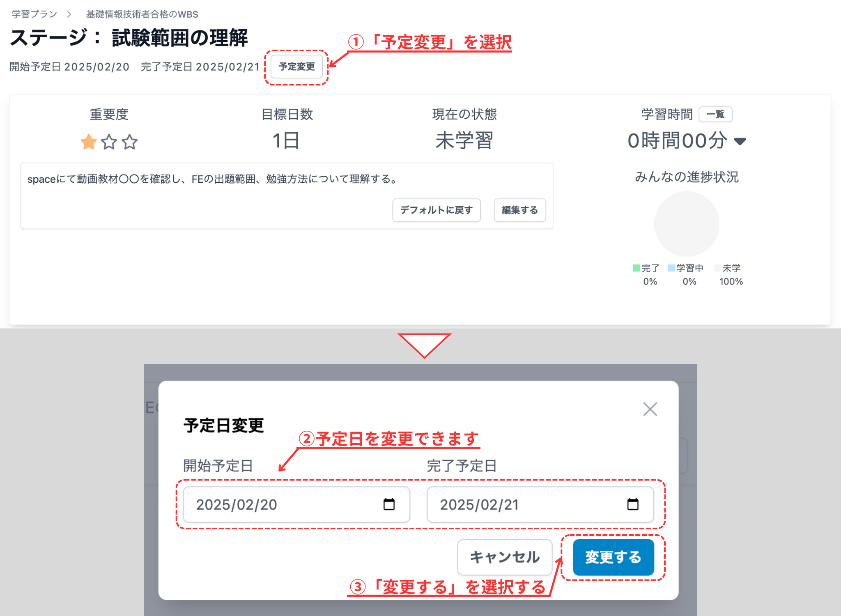Open the completion date calendar picker
841x616 pixels.
tap(633, 505)
